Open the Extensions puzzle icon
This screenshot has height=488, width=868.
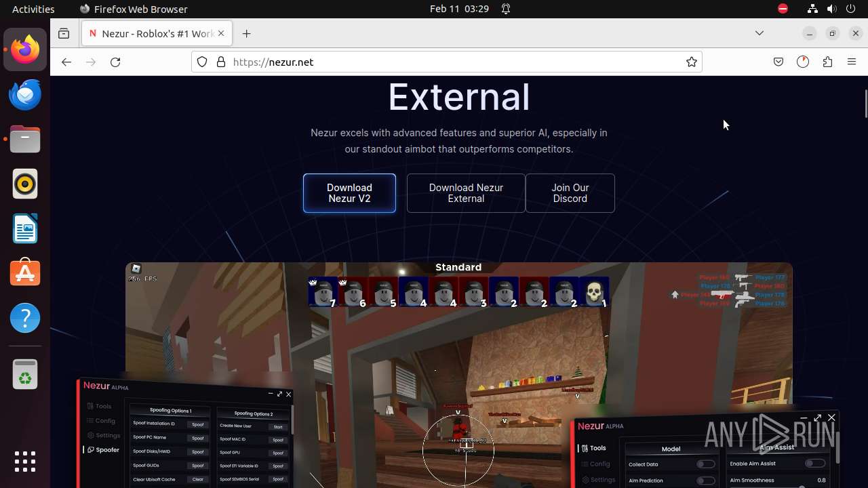tap(827, 62)
